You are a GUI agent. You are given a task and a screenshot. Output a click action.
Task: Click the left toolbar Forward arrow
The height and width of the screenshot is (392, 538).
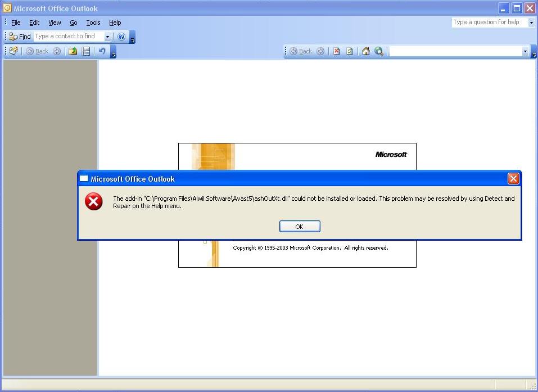click(57, 51)
